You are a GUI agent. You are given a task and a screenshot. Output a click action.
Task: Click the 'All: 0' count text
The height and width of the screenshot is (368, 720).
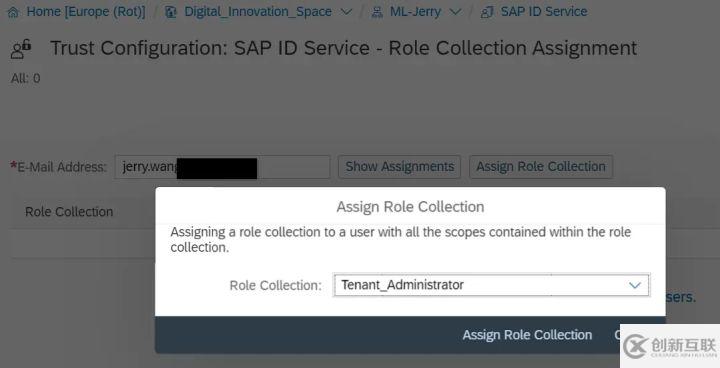coord(26,79)
